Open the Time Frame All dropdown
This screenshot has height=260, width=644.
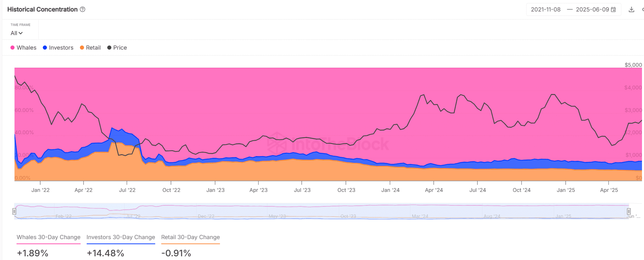point(17,33)
